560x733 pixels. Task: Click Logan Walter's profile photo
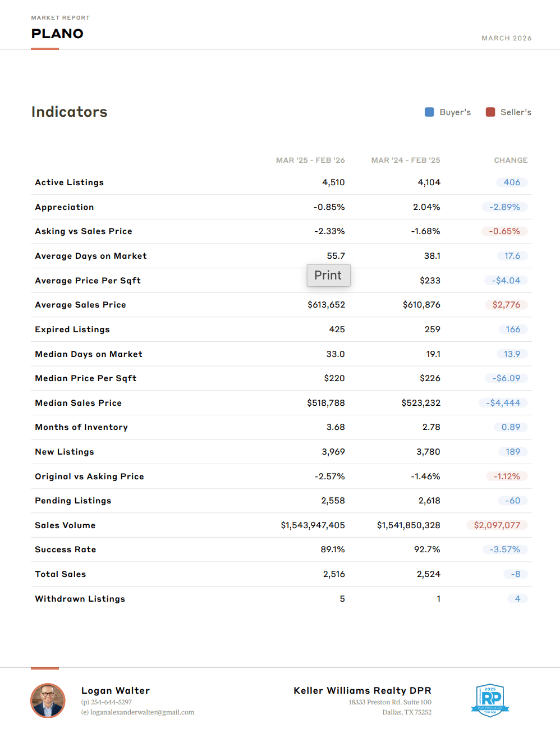coord(48,700)
